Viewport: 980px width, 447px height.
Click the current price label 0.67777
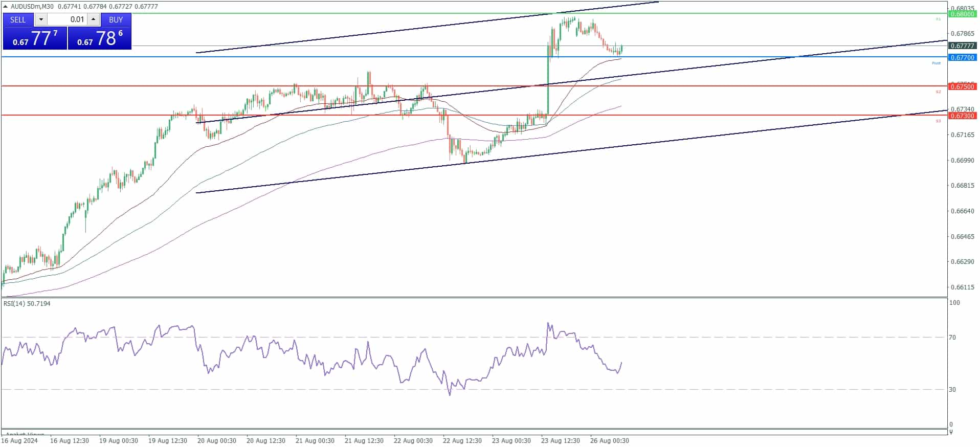point(962,46)
